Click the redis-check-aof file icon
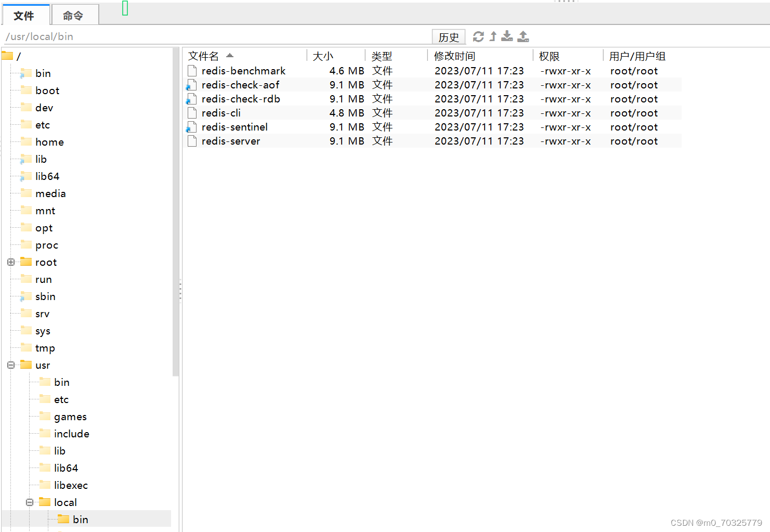770x532 pixels. tap(191, 85)
